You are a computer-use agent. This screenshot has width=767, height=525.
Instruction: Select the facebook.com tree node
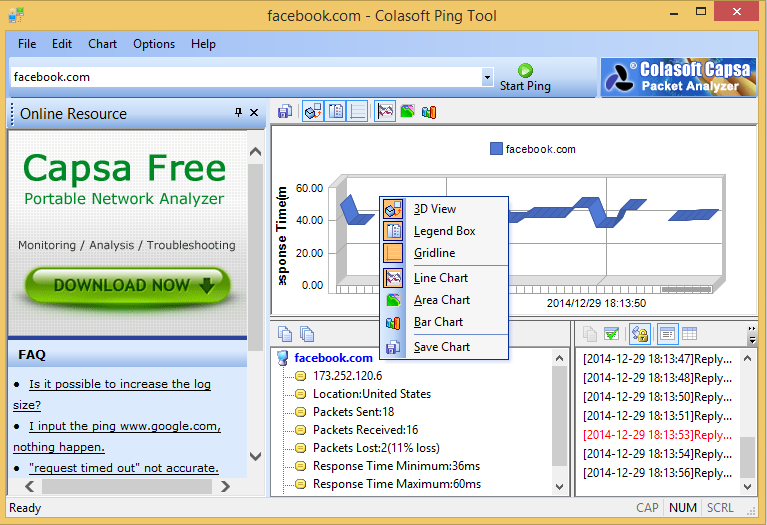click(333, 358)
